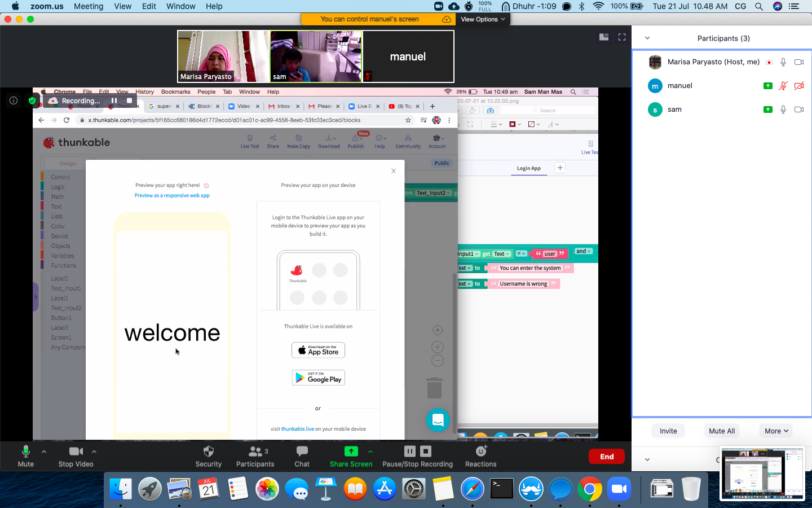The image size is (812, 508).
Task: Bookmark page with star icon in Chrome
Action: [x=408, y=120]
